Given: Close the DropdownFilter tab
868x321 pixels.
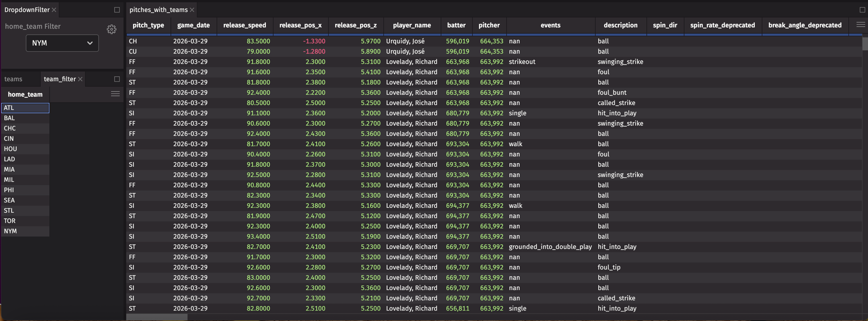Looking at the screenshot, I should pyautogui.click(x=54, y=10).
